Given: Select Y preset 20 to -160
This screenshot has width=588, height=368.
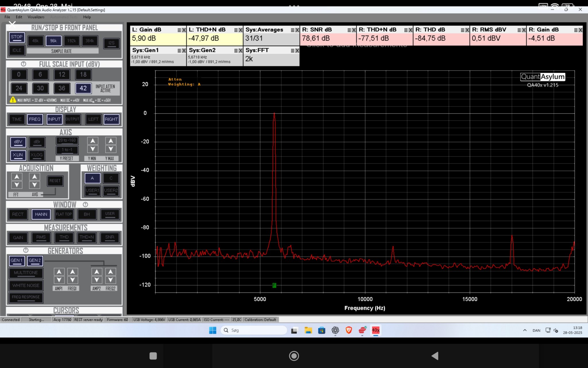Looking at the screenshot, I should point(67,141).
